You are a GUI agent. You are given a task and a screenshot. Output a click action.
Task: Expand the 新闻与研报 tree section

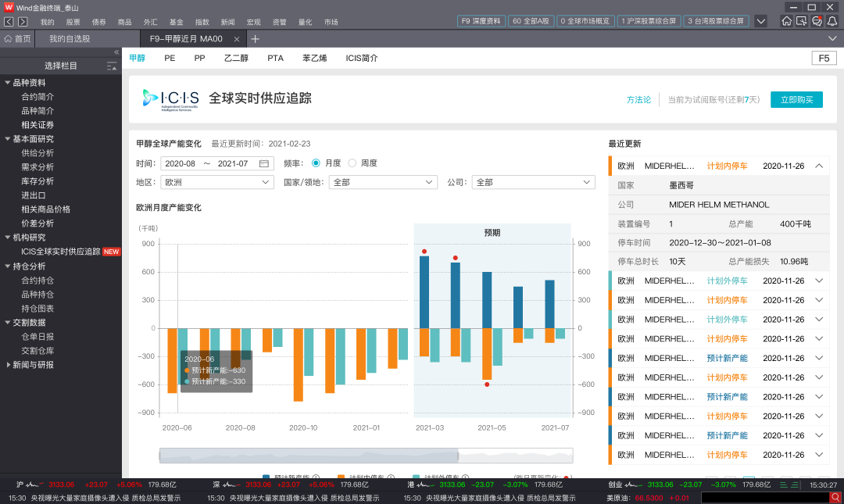[x=8, y=365]
